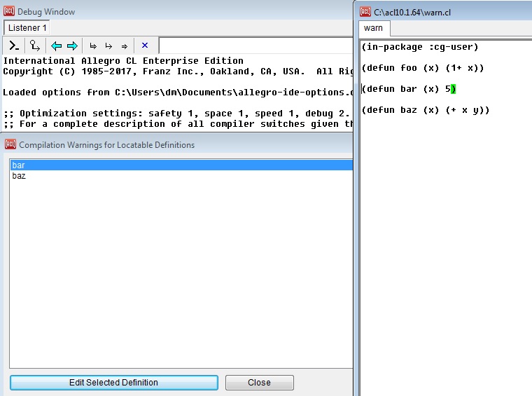
Task: Click the Compilation Warnings title bar icon
Action: tap(10, 144)
